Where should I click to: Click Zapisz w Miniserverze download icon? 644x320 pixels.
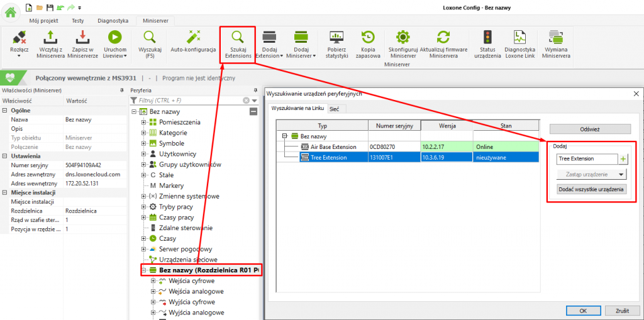82,38
